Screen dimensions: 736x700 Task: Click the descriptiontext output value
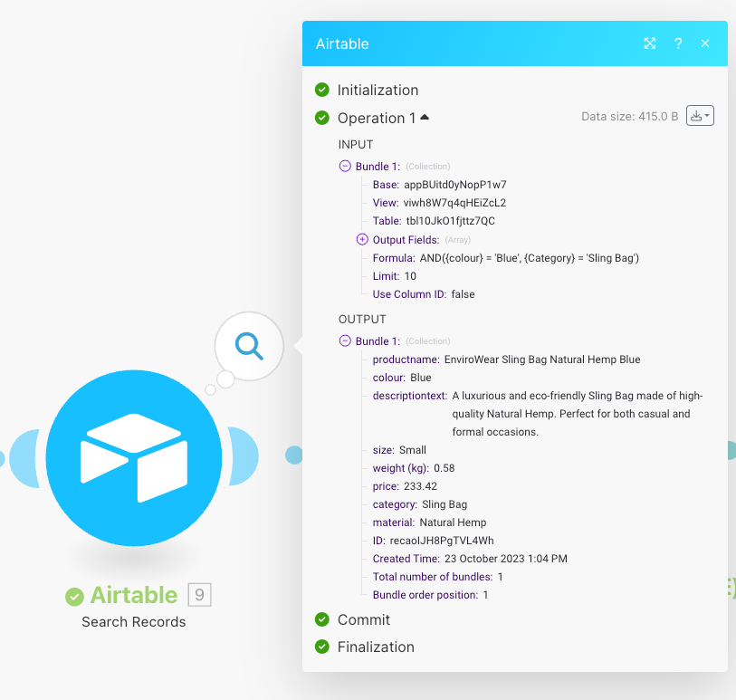tap(578, 414)
